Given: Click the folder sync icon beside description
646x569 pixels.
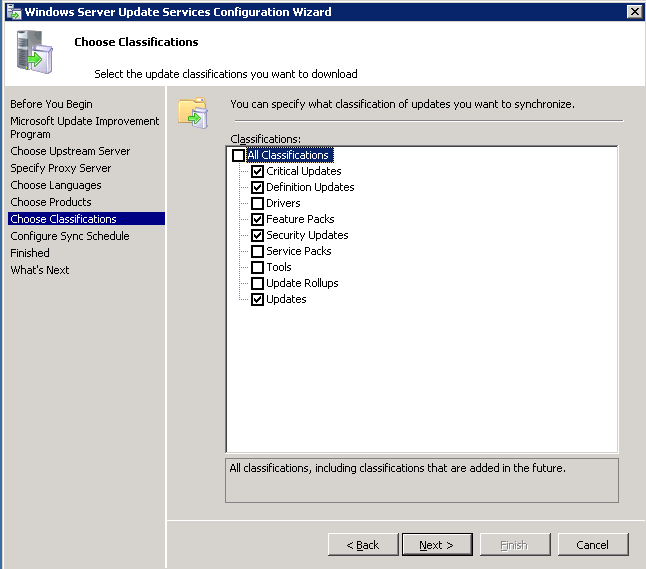Looking at the screenshot, I should coord(193,113).
